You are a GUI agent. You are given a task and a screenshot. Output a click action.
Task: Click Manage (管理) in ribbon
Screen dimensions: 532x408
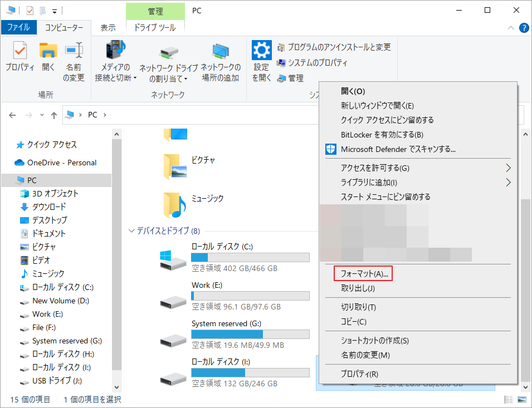pyautogui.click(x=290, y=78)
